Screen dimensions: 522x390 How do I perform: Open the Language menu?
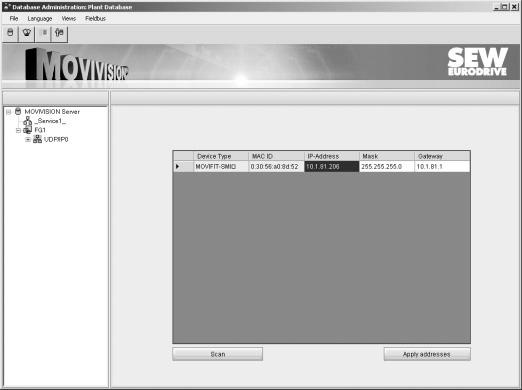40,19
